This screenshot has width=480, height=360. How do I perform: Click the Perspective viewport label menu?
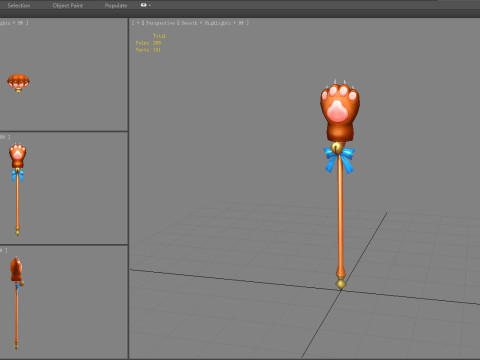point(160,23)
